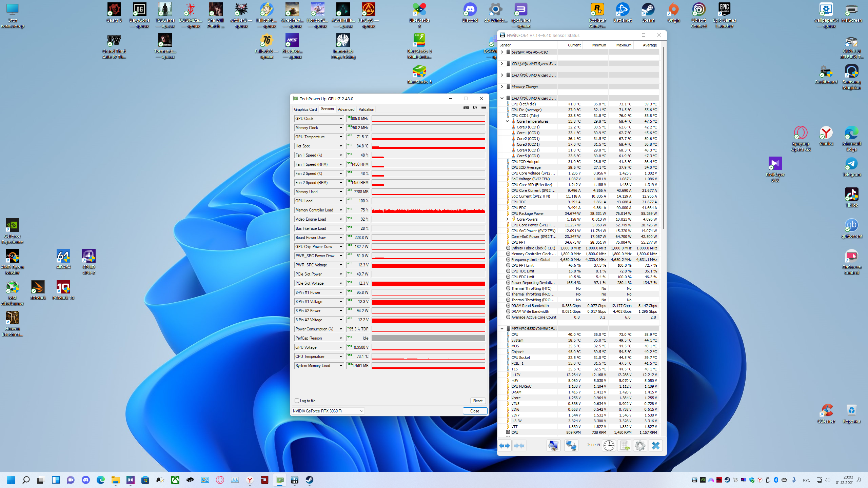This screenshot has height=488, width=868.
Task: Expand Core Powers tree node
Action: pos(508,219)
